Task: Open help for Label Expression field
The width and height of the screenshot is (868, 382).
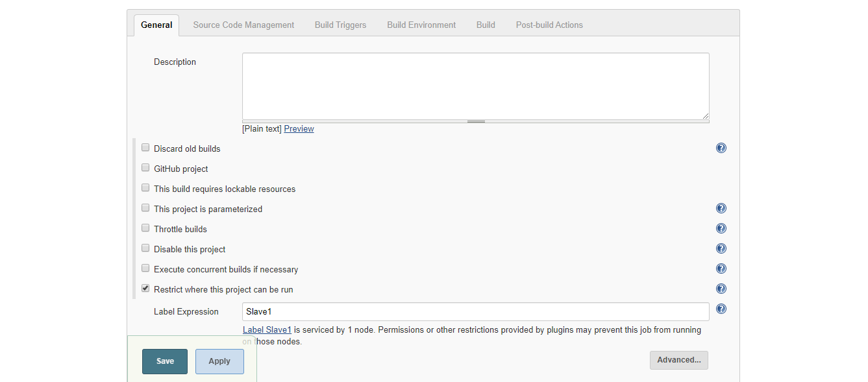Action: pyautogui.click(x=721, y=309)
